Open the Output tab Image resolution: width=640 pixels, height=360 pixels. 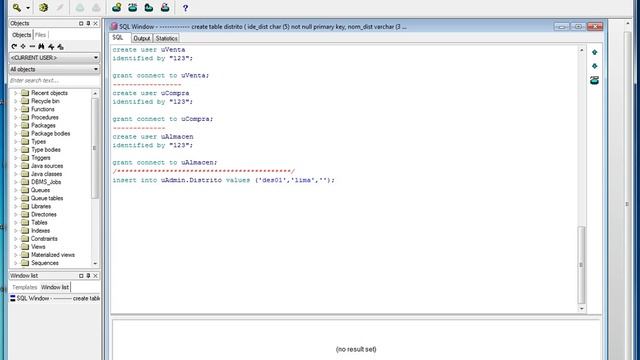(142, 38)
